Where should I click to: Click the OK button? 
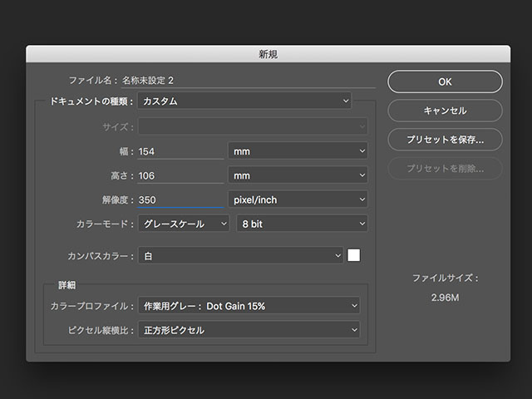tap(445, 81)
